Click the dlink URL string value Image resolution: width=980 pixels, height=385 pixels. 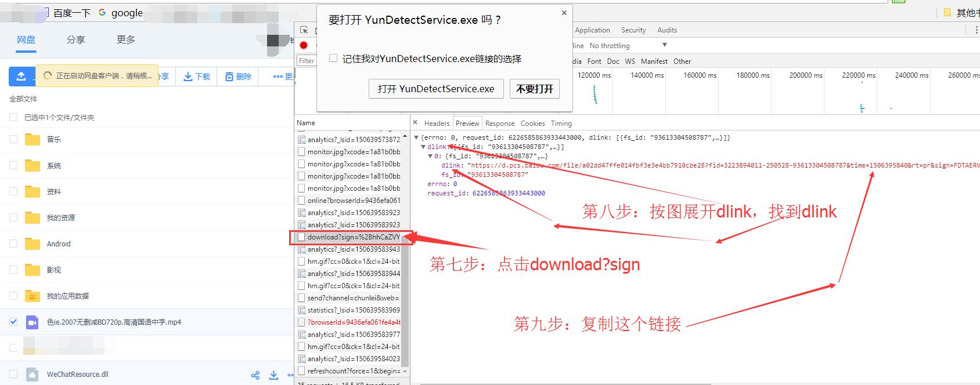[x=723, y=165]
